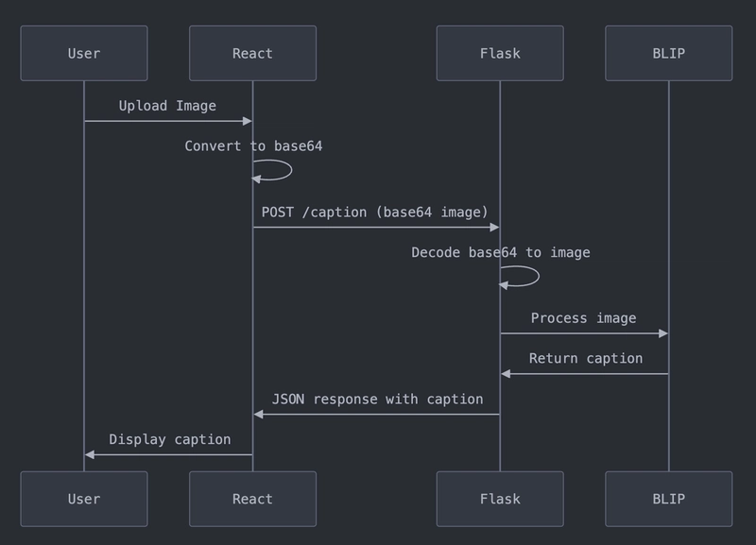Select the 'Return caption' message label

click(585, 359)
